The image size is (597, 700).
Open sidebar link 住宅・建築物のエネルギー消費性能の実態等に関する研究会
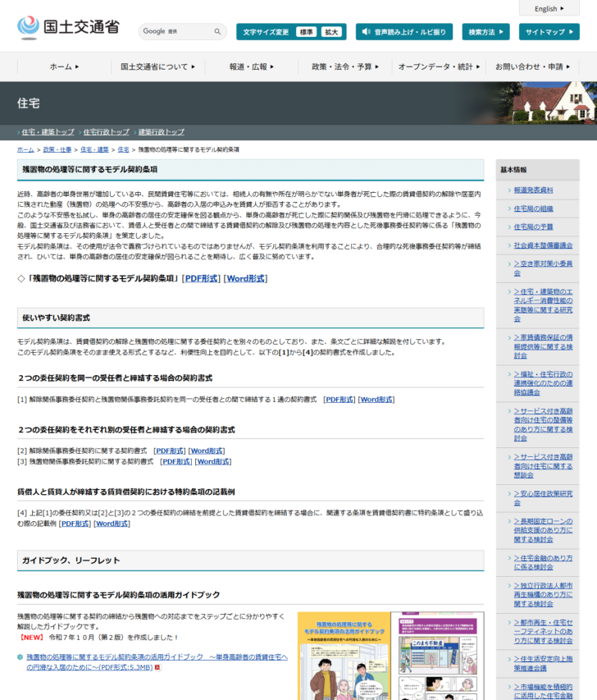[x=543, y=305]
